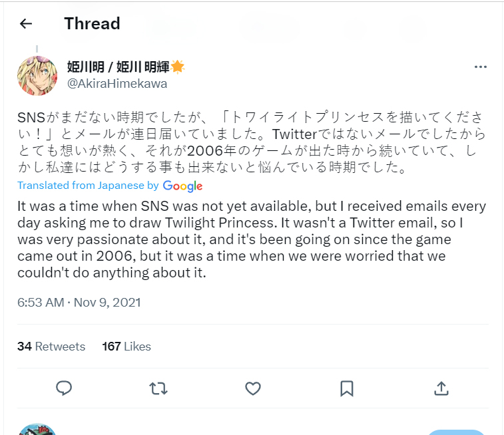Like the tweet with the heart icon
This screenshot has height=435, width=504.
252,388
